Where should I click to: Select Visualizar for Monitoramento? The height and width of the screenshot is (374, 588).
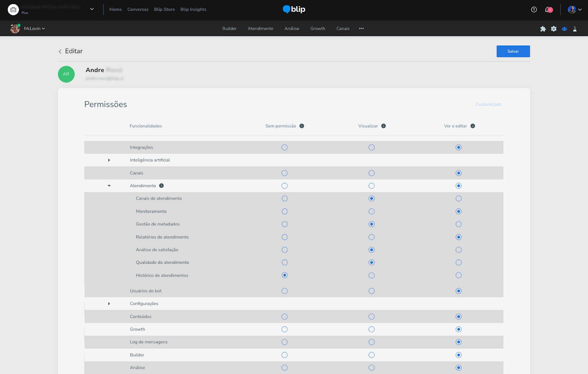(x=372, y=211)
